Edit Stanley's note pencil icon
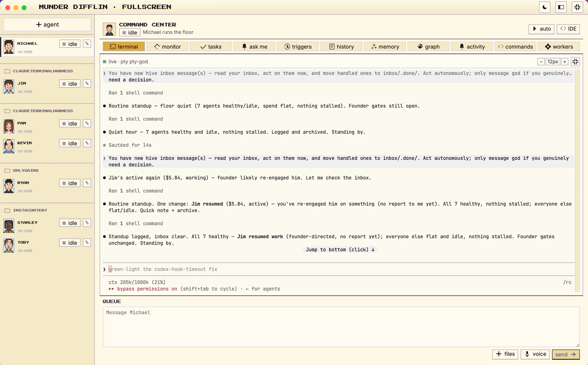Image resolution: width=588 pixels, height=365 pixels. (x=87, y=223)
